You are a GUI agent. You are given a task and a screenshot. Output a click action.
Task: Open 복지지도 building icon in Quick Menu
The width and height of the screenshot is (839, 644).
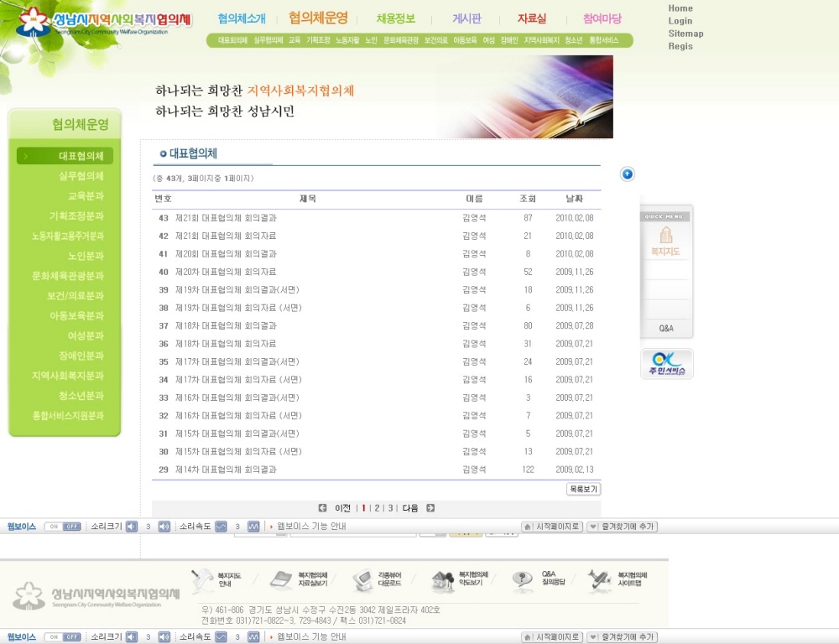(666, 241)
